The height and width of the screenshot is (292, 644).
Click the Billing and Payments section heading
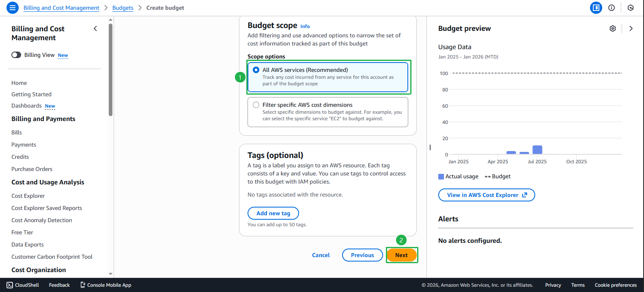point(43,119)
